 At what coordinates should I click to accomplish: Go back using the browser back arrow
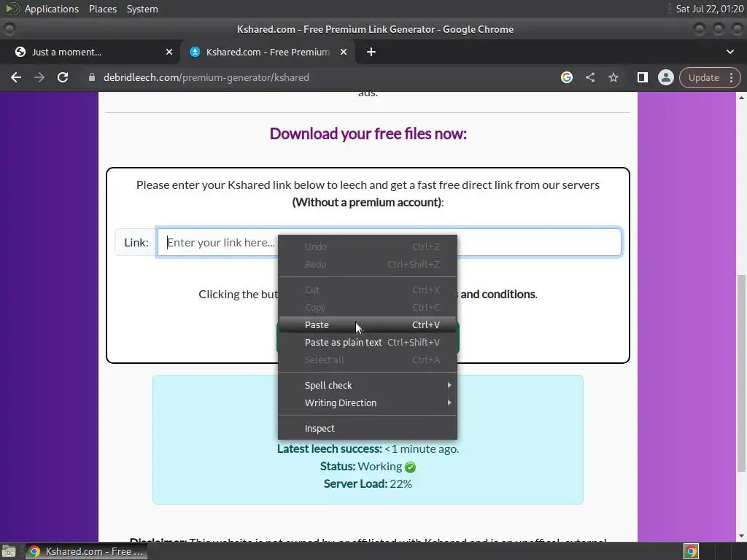click(16, 77)
